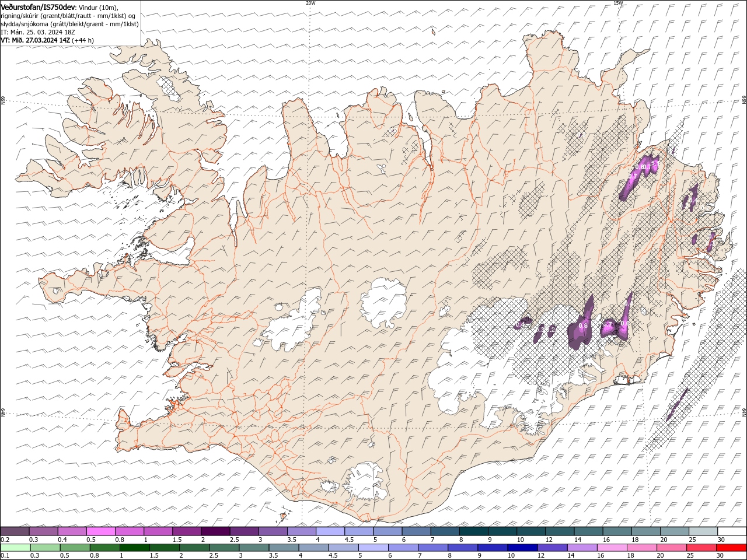Pick the crimson 25 swatch, lower scale
The width and height of the screenshot is (747, 560).
click(701, 548)
